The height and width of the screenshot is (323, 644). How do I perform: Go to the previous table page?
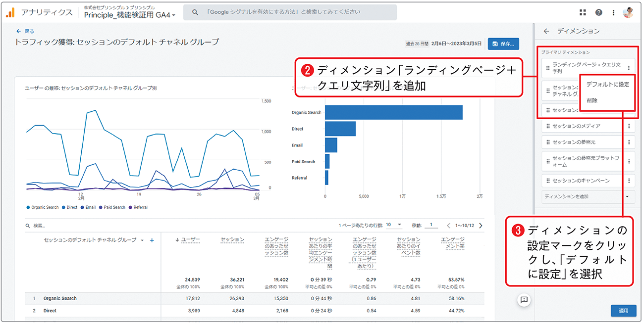(x=449, y=226)
